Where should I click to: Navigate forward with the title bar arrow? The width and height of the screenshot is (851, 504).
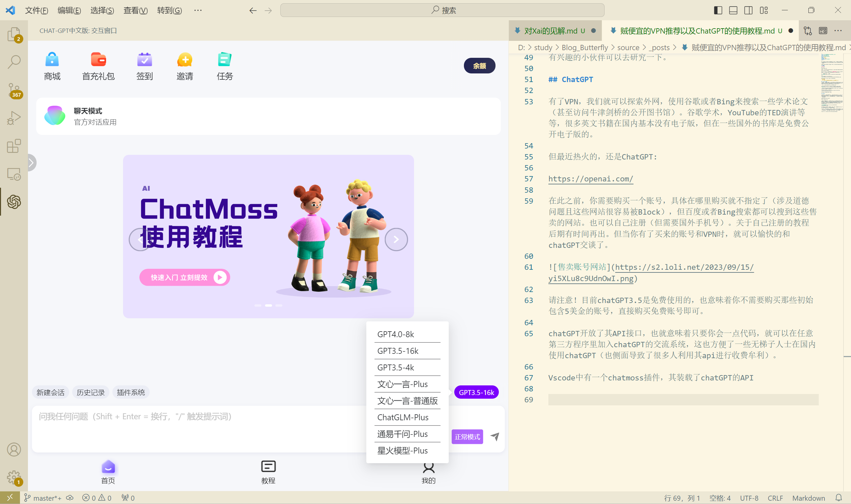click(x=268, y=11)
